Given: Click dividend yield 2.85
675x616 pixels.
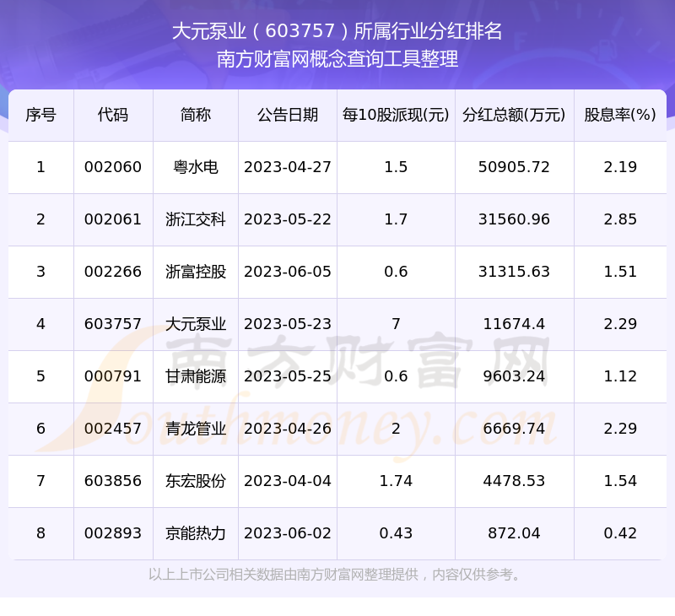Looking at the screenshot, I should tap(620, 219).
